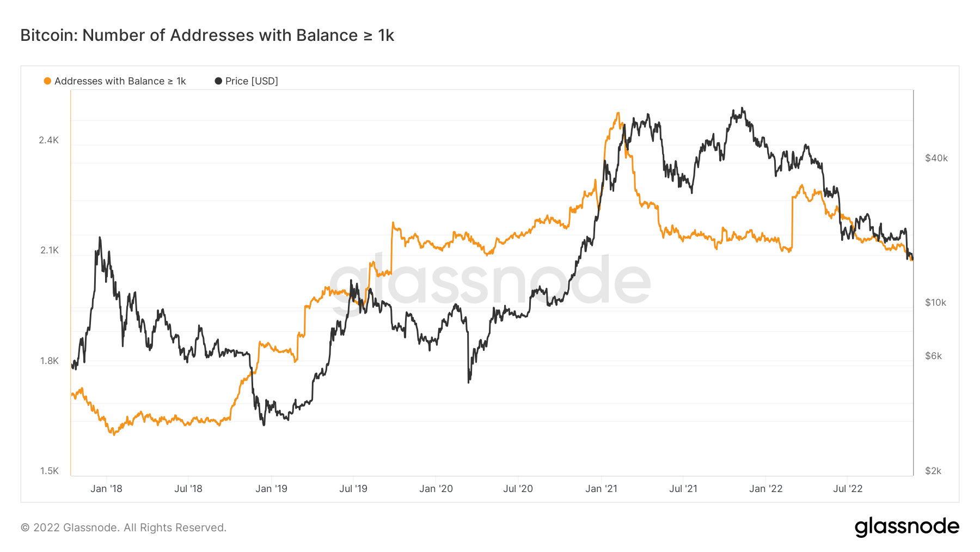Viewport: 980px width, 552px height.
Task: Select the Jan '19 x-axis label
Action: pos(271,489)
